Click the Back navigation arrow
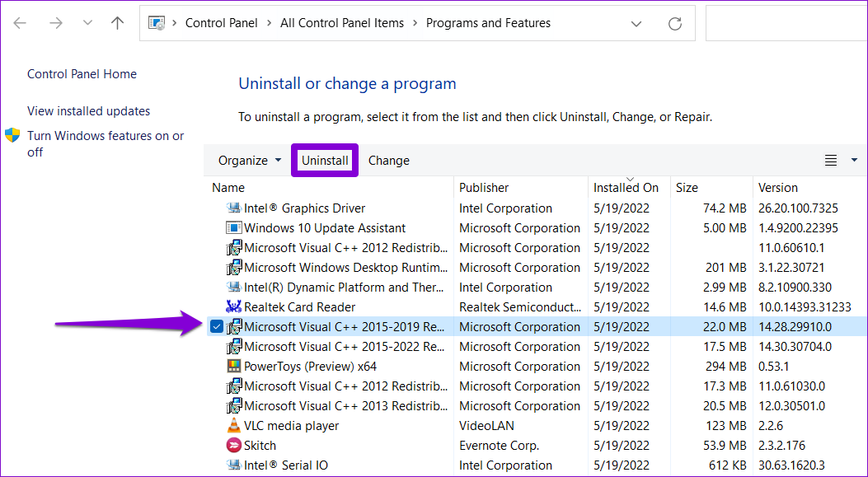Viewport: 868px width, 477px height. tap(20, 23)
